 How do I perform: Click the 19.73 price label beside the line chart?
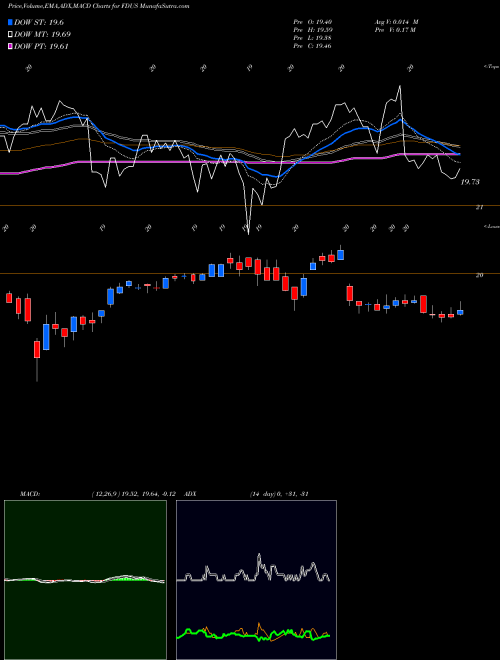[x=470, y=182]
